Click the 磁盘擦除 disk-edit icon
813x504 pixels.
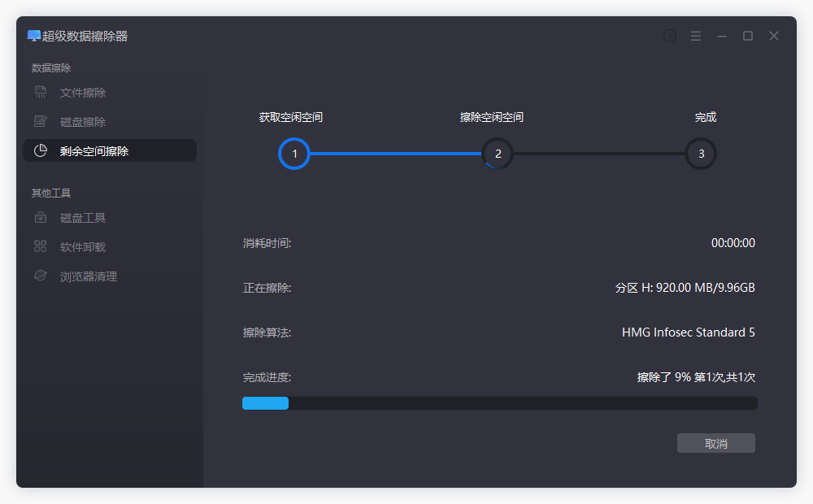pyautogui.click(x=39, y=121)
